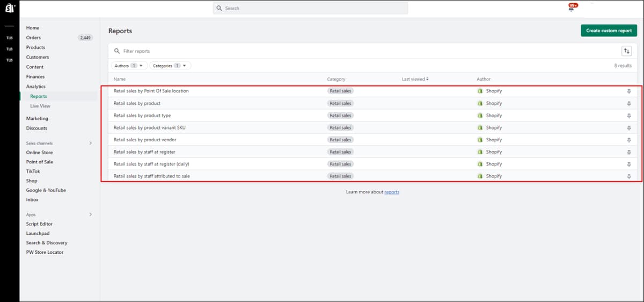
Task: Open PW Store Locator app
Action: tap(45, 252)
